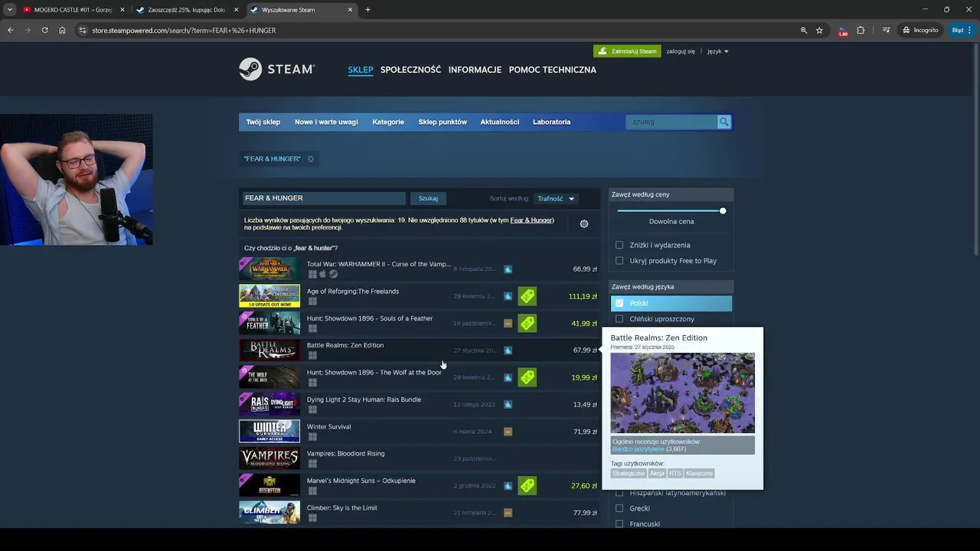
Task: Click the "zaloguj się" login link
Action: 681,51
